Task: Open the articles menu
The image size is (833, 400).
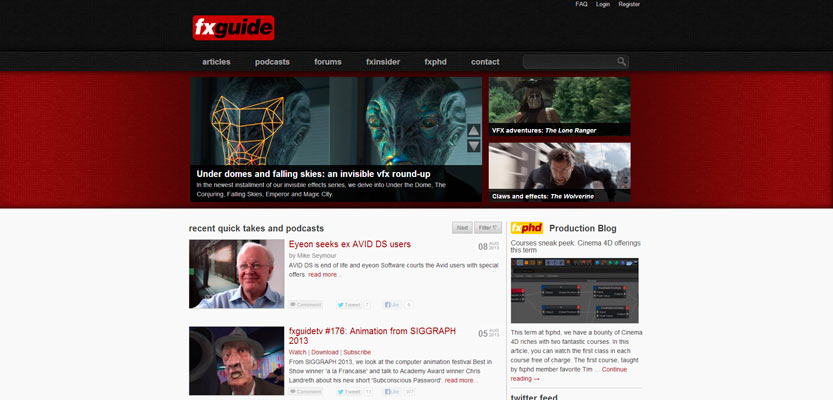Action: [216, 62]
